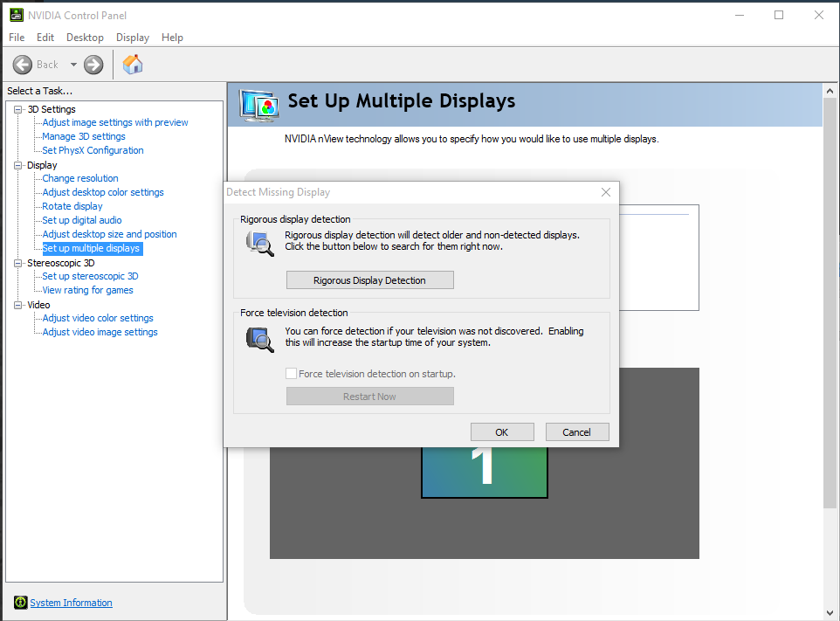The image size is (840, 621).
Task: Select Adjust video image settings
Action: (100, 332)
